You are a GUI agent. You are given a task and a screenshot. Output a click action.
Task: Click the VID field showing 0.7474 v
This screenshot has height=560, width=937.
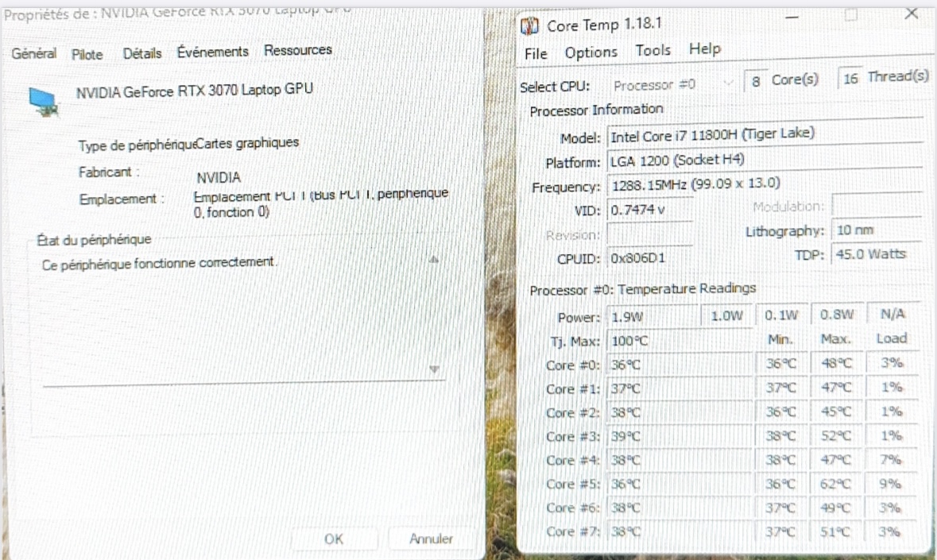(x=650, y=210)
